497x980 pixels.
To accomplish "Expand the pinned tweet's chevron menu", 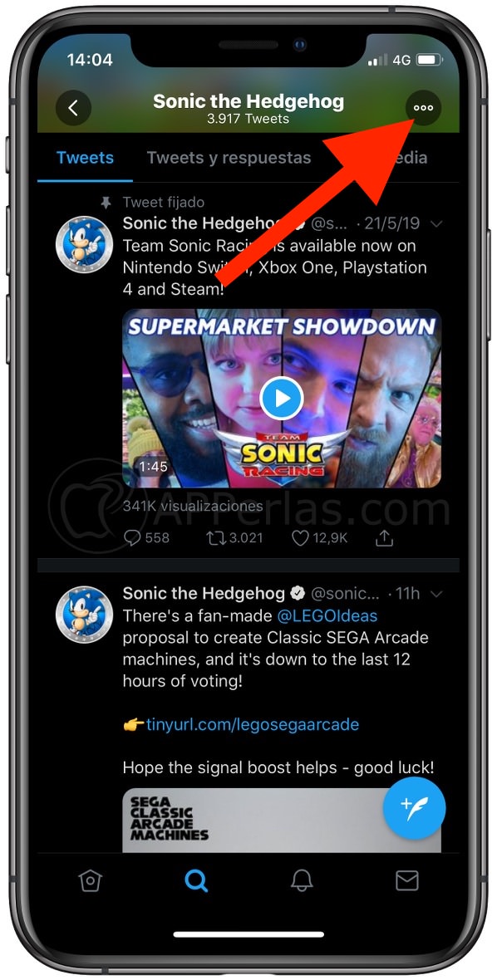I will [x=437, y=223].
